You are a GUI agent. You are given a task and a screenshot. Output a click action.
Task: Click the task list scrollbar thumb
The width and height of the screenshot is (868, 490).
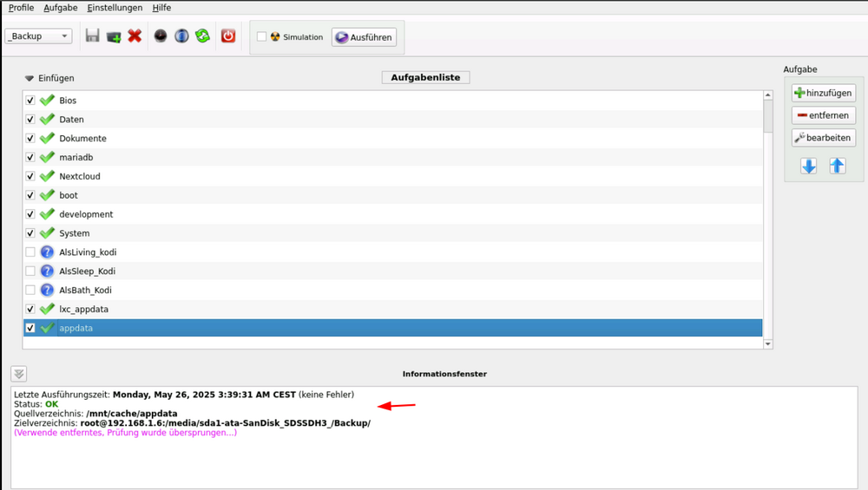pos(768,116)
